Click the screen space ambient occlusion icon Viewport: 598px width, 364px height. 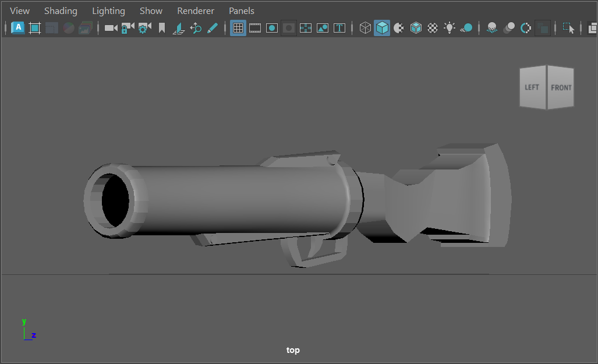492,28
